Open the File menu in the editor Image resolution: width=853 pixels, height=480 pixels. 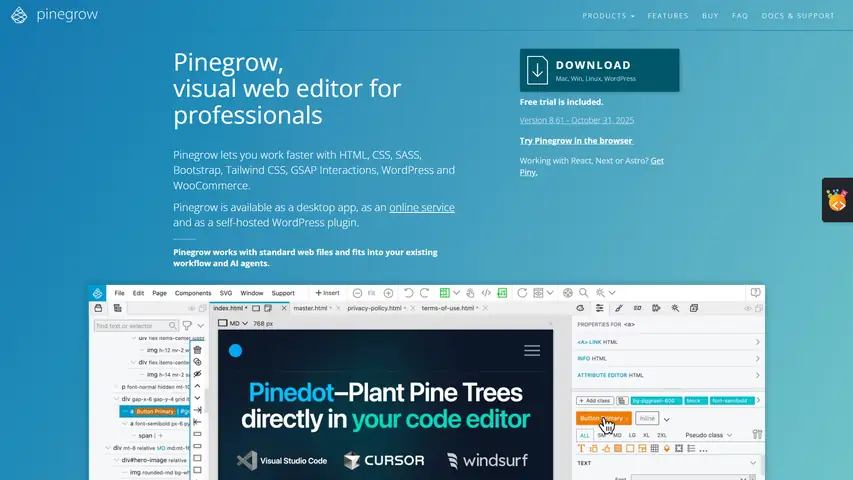click(x=119, y=293)
